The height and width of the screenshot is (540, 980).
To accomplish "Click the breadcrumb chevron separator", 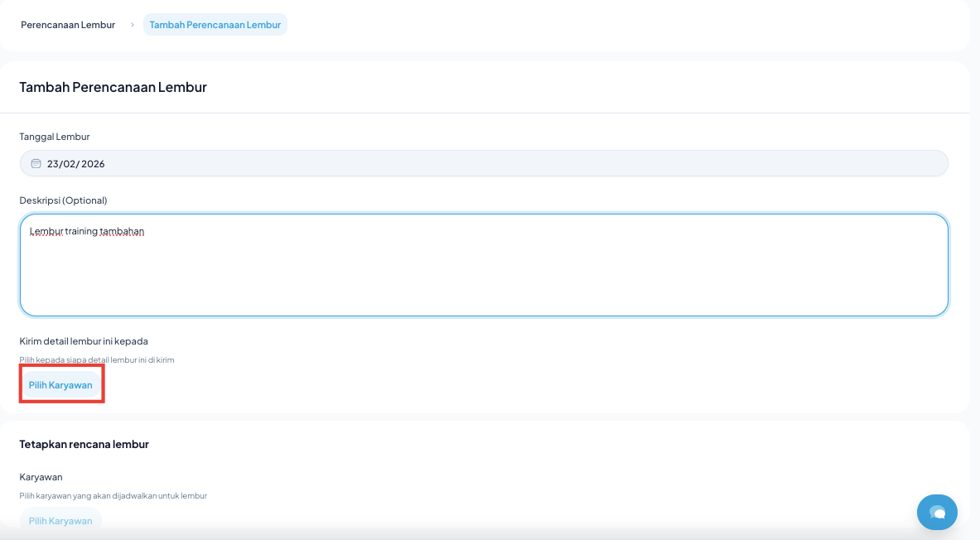I will tap(132, 25).
